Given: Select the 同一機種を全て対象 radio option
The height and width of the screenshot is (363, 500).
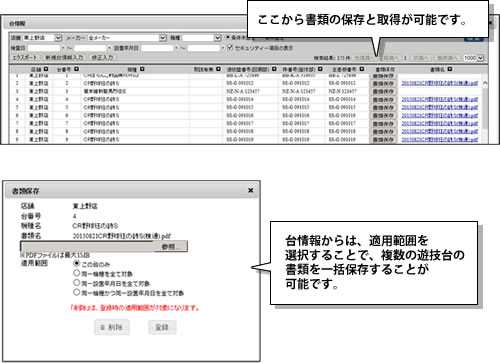Looking at the screenshot, I should click(x=77, y=273).
